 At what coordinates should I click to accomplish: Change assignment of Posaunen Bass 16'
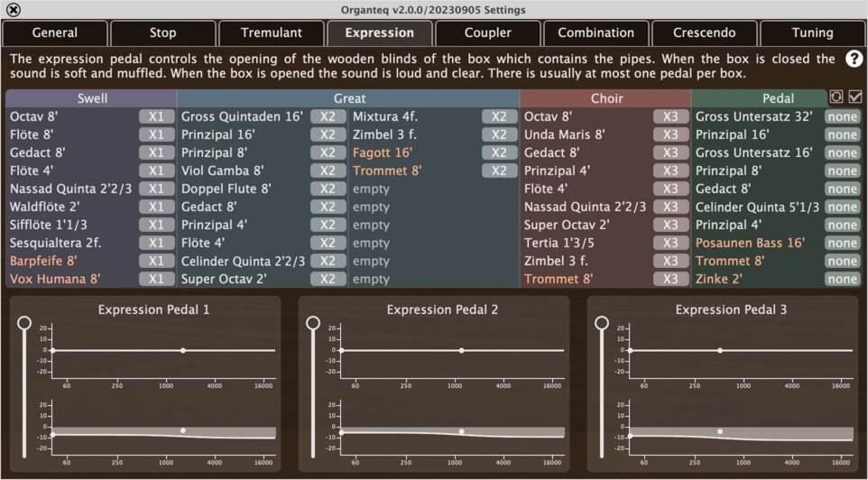(843, 243)
